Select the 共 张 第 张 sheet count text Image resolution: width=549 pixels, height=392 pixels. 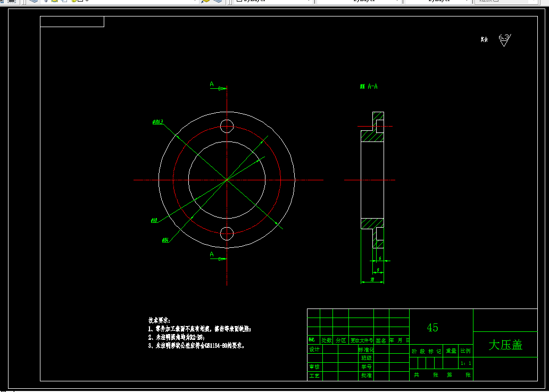[442, 375]
